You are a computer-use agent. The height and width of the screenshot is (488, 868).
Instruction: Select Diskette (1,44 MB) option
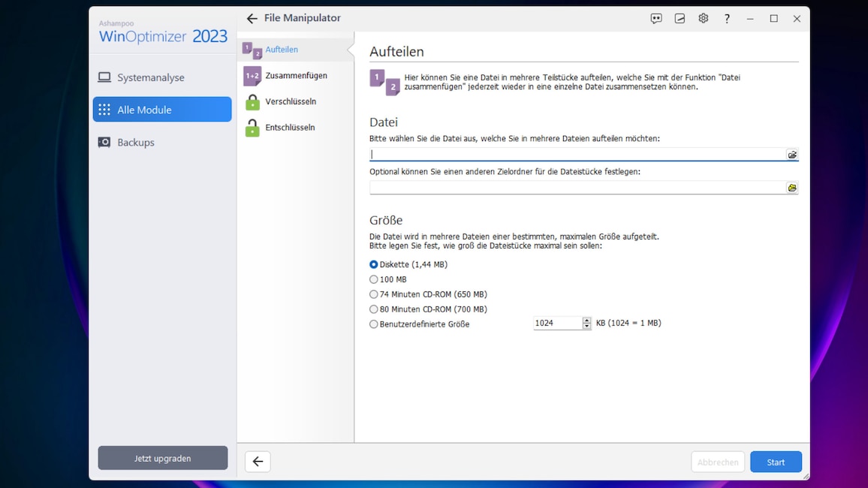tap(374, 265)
